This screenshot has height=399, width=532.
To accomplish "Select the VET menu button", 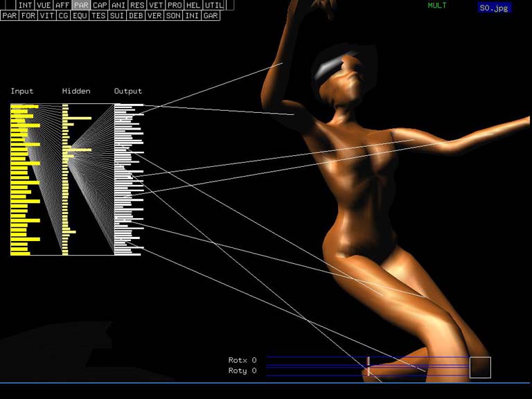I will (157, 5).
